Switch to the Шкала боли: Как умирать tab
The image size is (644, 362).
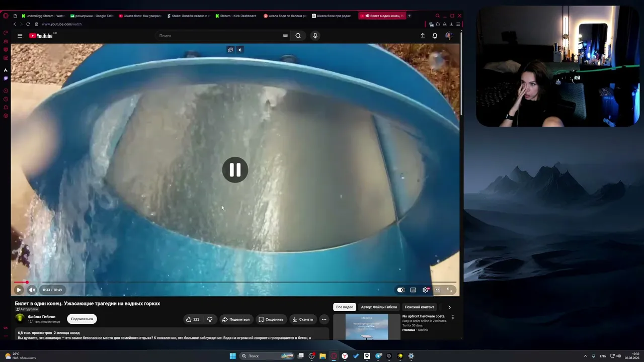140,16
